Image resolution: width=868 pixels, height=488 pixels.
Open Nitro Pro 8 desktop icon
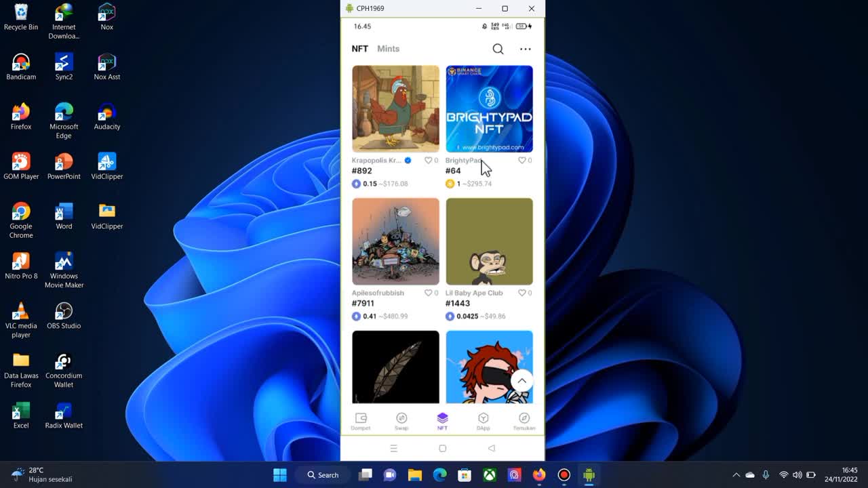tap(21, 266)
